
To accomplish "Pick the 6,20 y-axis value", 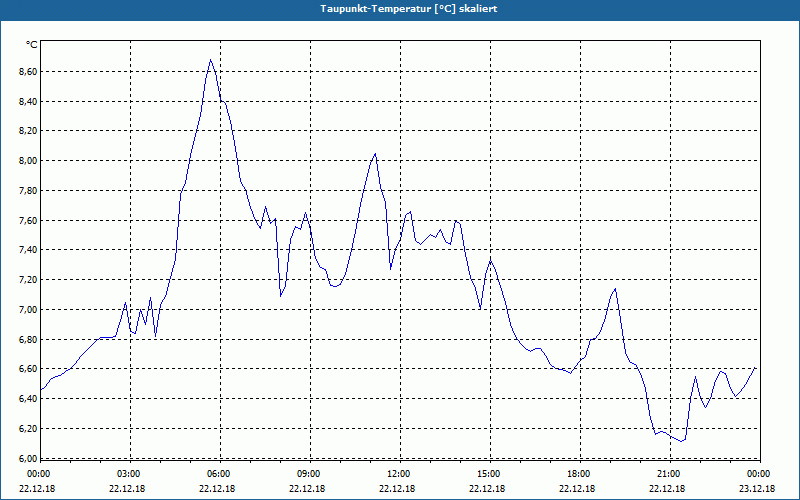I will tap(28, 429).
